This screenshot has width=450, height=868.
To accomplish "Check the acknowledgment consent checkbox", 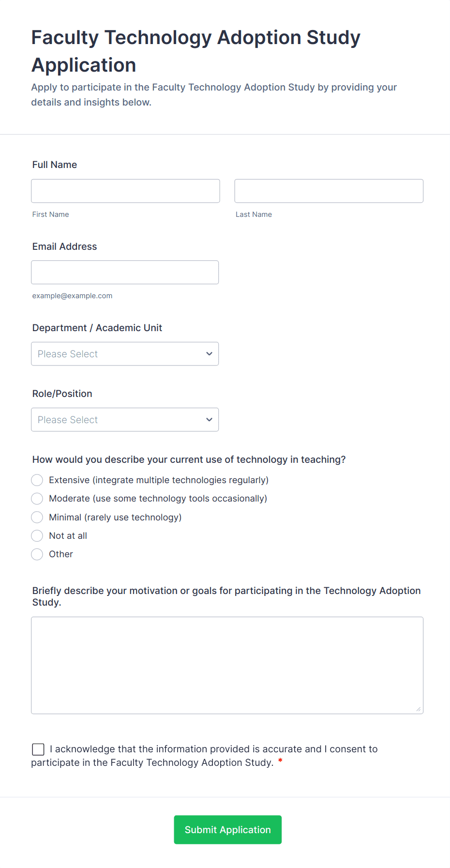I will (x=38, y=749).
